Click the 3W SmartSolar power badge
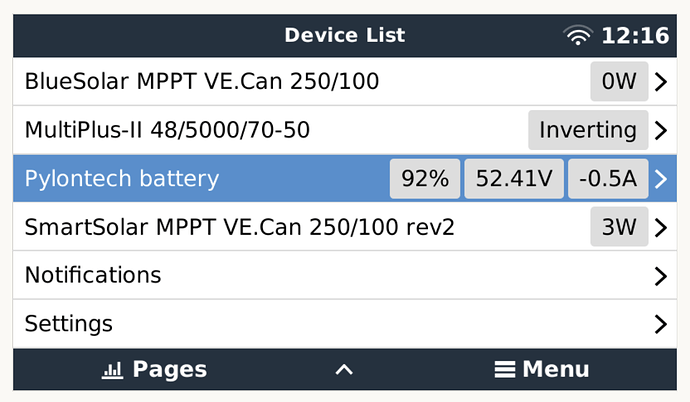Viewport: 690px width, 402px height. pyautogui.click(x=619, y=228)
